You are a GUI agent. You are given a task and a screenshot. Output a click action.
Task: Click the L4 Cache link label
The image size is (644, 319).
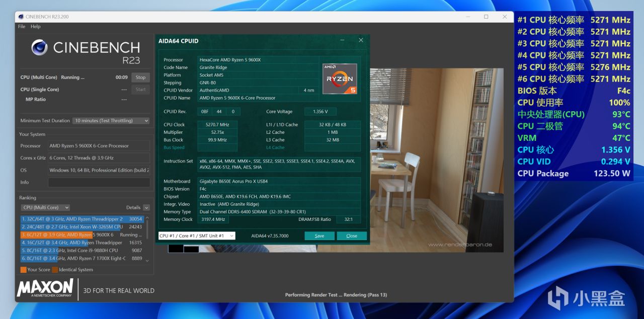[x=275, y=147]
